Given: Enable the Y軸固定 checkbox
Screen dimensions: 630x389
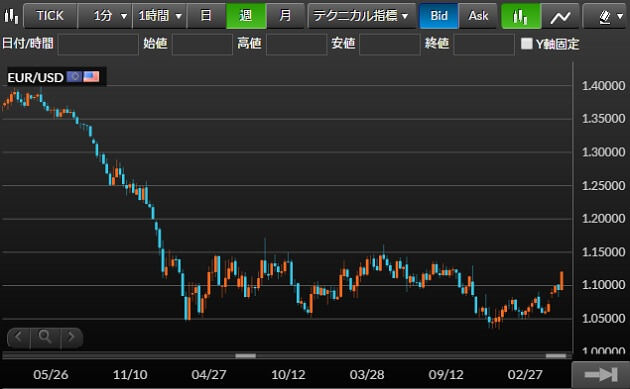Looking at the screenshot, I should pyautogui.click(x=526, y=43).
